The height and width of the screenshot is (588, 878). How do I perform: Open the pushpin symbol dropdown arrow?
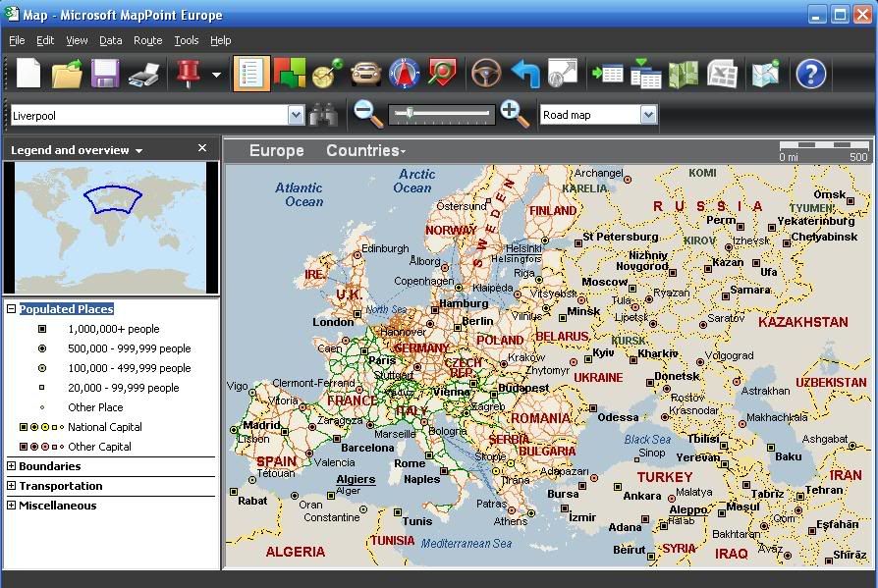coord(216,74)
